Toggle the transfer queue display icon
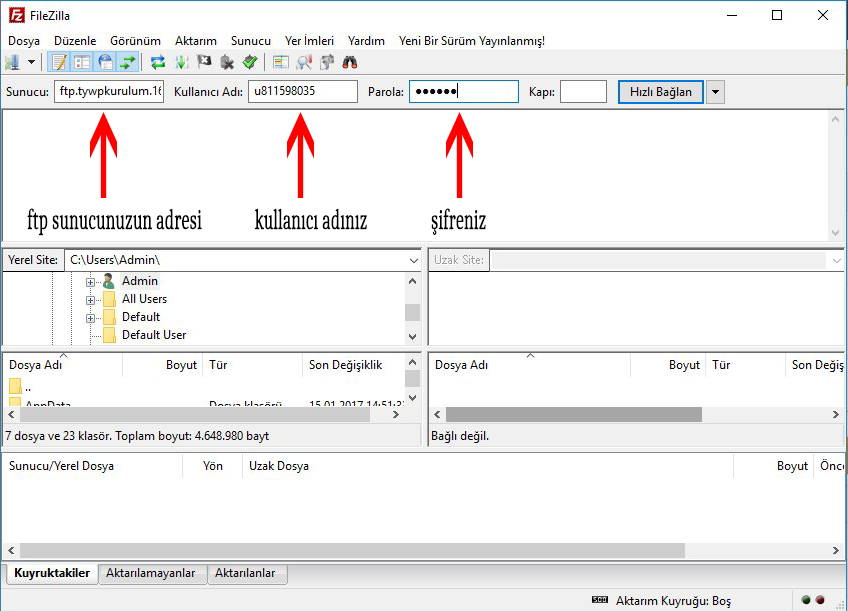 click(x=128, y=63)
